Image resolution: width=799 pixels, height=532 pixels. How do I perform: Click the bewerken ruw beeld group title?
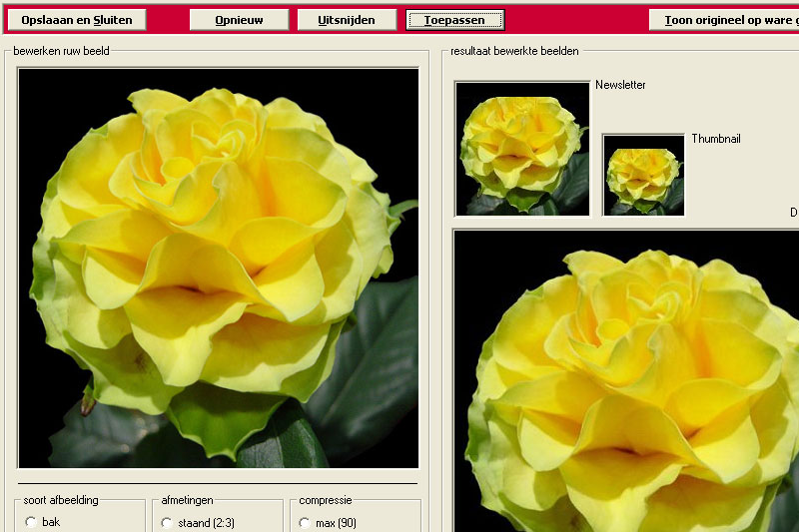point(61,50)
